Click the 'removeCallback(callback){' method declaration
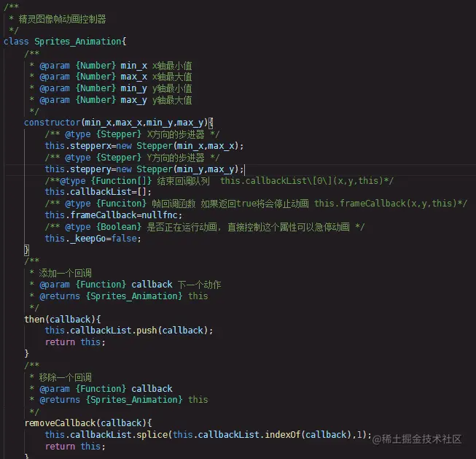476x459 pixels. click(x=88, y=423)
